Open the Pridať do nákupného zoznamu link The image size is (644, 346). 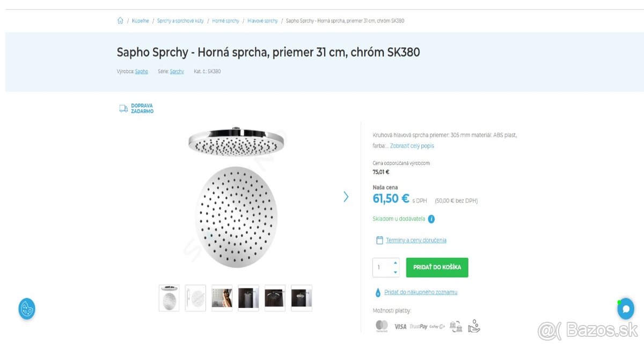[420, 292]
